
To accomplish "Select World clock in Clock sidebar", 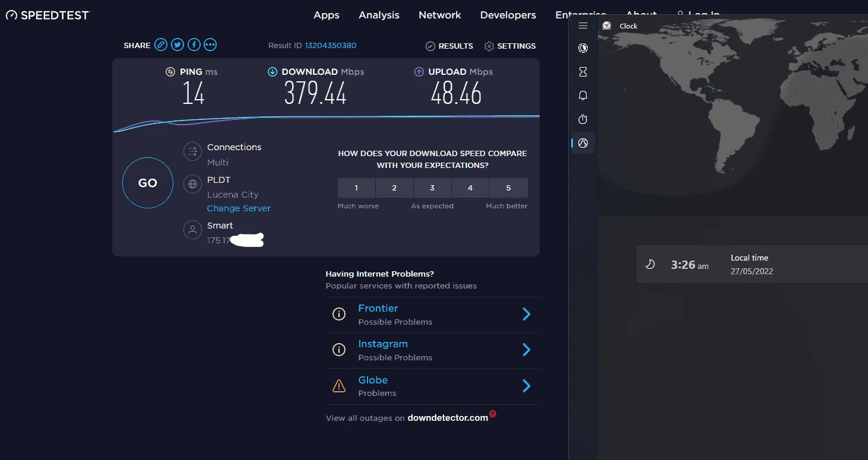I will coord(583,143).
